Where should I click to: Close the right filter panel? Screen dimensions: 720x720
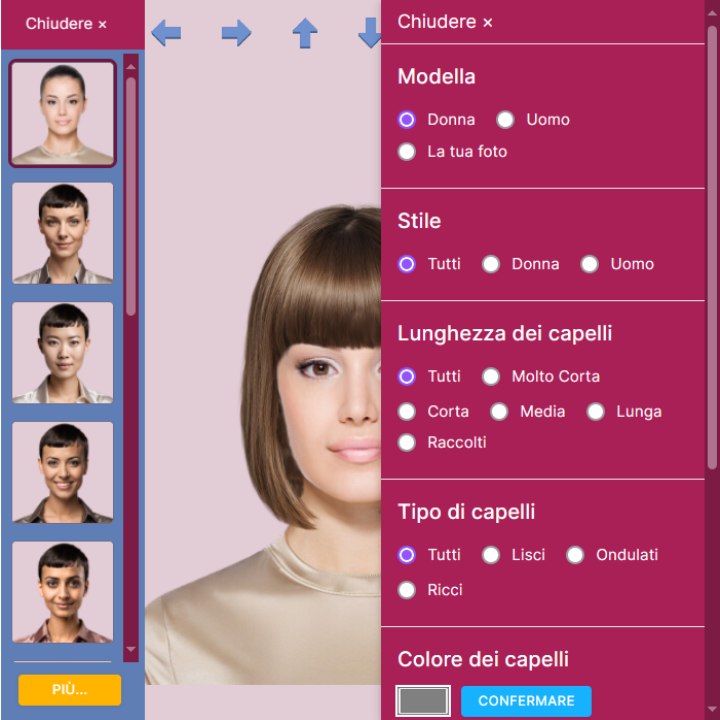(x=445, y=22)
